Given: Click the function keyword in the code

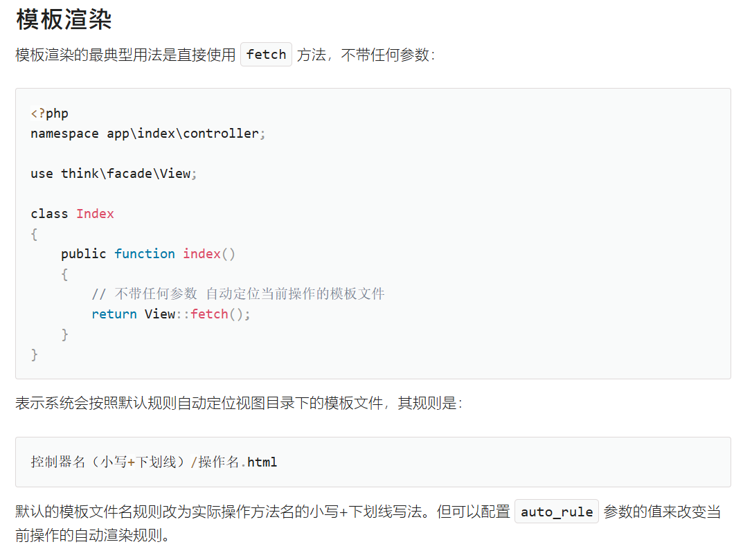Looking at the screenshot, I should pos(145,254).
